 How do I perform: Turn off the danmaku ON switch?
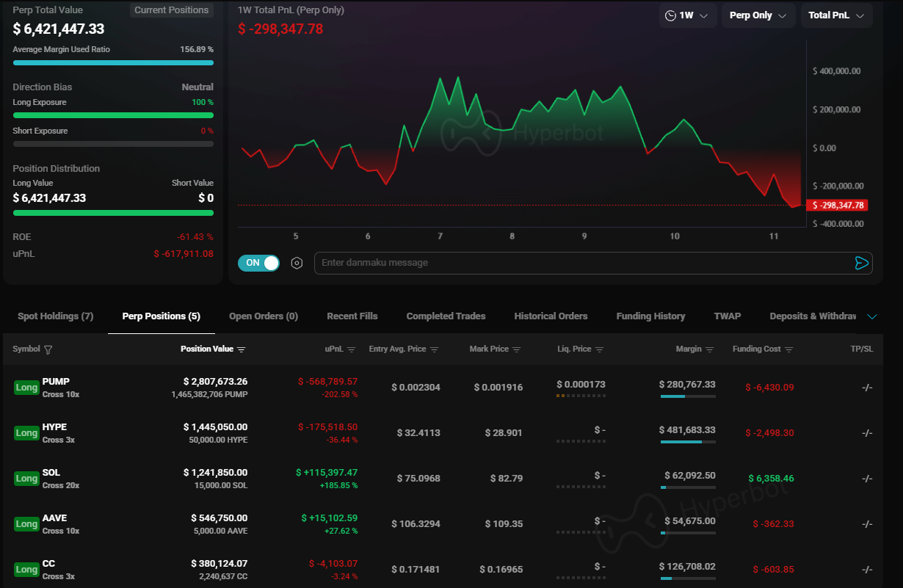pyautogui.click(x=259, y=263)
